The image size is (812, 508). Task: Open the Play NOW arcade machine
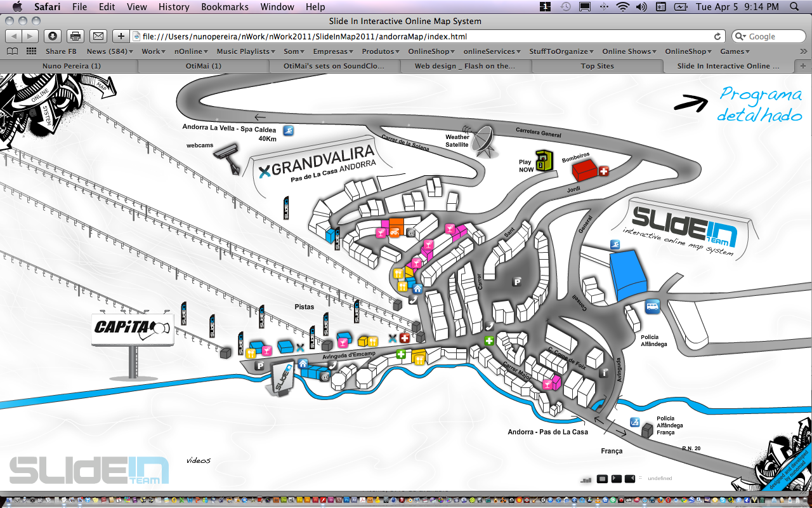pyautogui.click(x=544, y=161)
